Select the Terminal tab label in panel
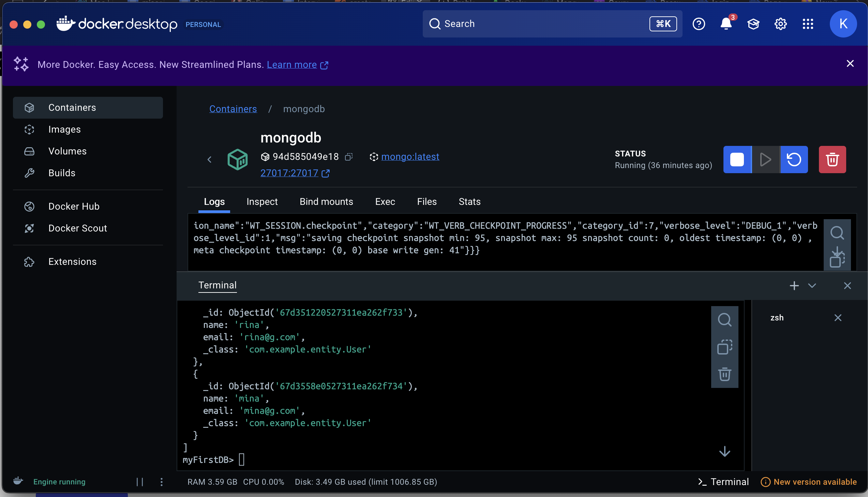 pos(218,285)
